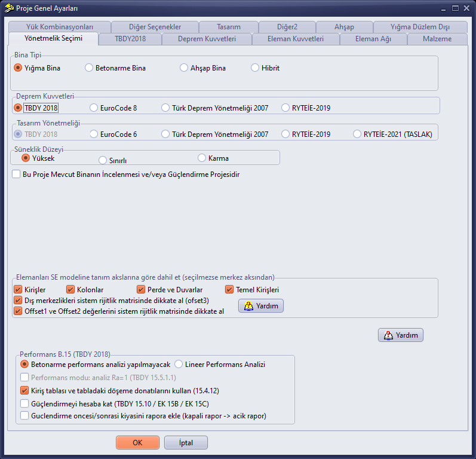
Task: Choose Türk Deprem Yönetmeliği 2007 under Tasarım Yönetmeliği
Action: pos(214,134)
